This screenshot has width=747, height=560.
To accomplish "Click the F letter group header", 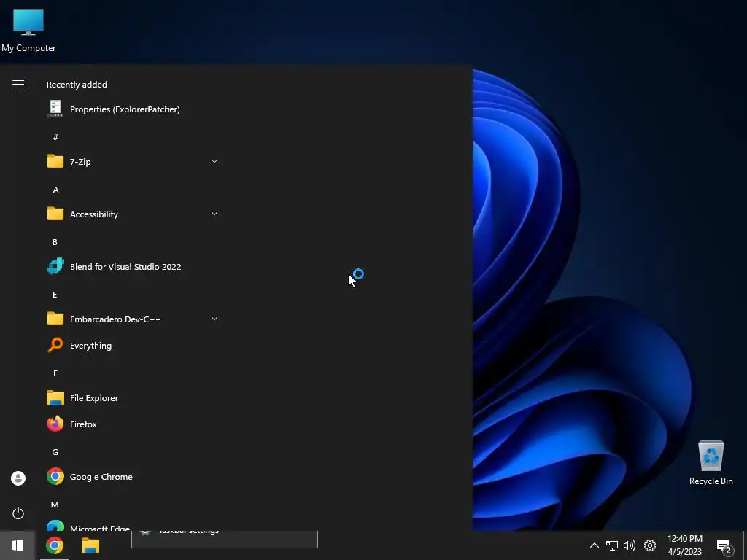I will [55, 373].
